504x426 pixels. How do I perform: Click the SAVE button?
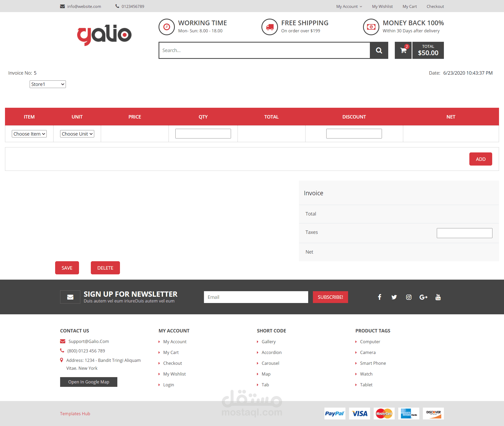pos(67,268)
